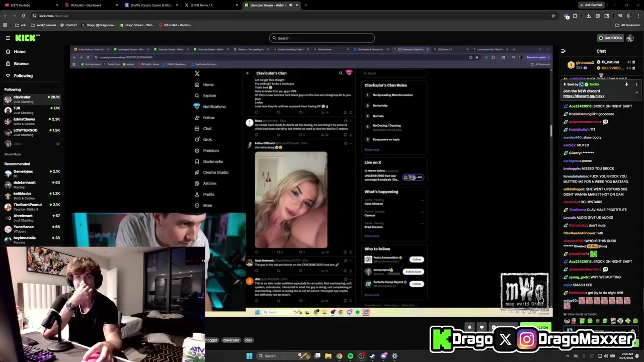Open the edu bookmarks folder
Viewport: 644px width, 362px height.
(21, 25)
